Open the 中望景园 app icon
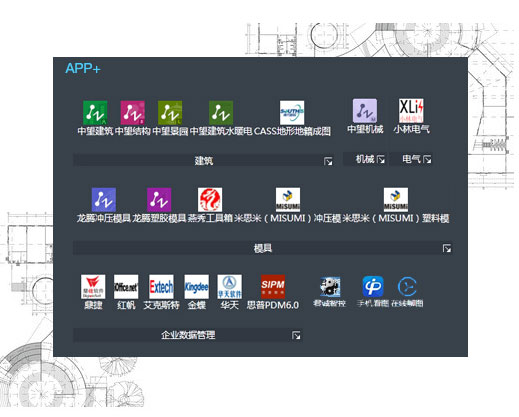Image resolution: width=519 pixels, height=417 pixels. coord(170,112)
